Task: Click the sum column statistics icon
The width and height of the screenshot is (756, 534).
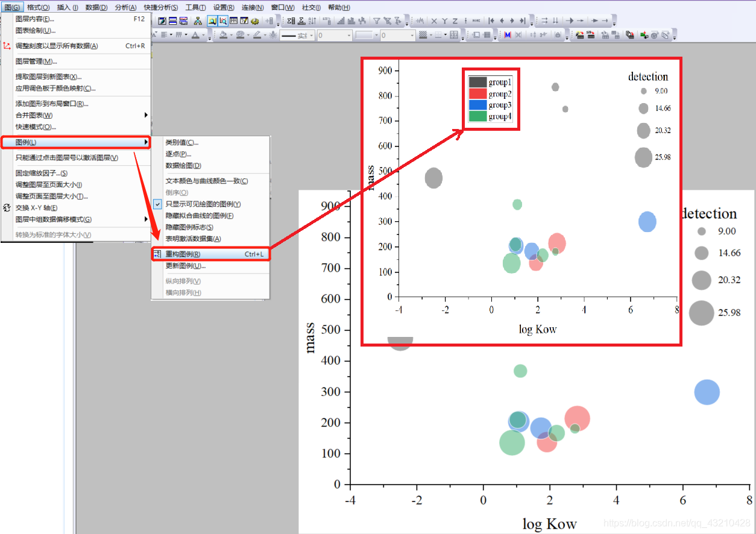Action: (x=291, y=20)
